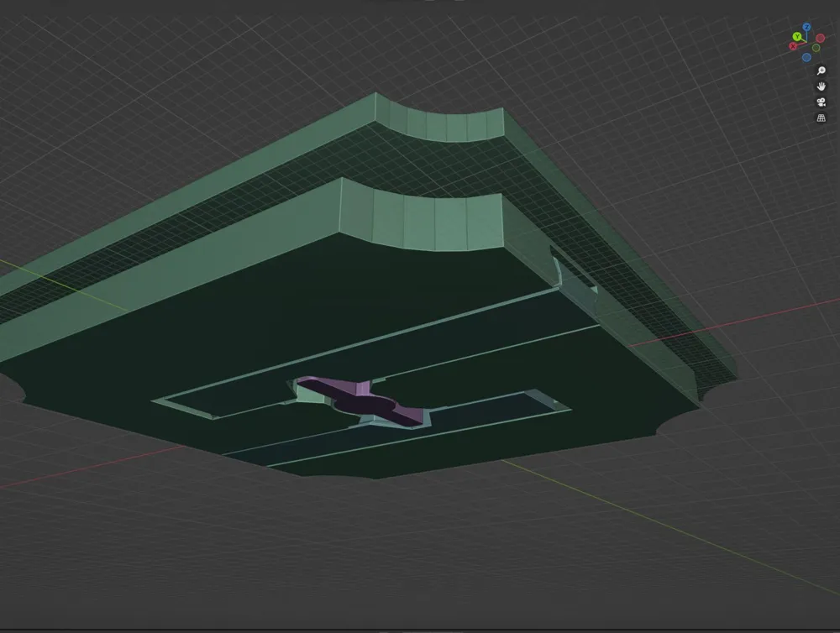The image size is (840, 633).
Task: Snap view to the negative Z axis circle
Action: 806,57
